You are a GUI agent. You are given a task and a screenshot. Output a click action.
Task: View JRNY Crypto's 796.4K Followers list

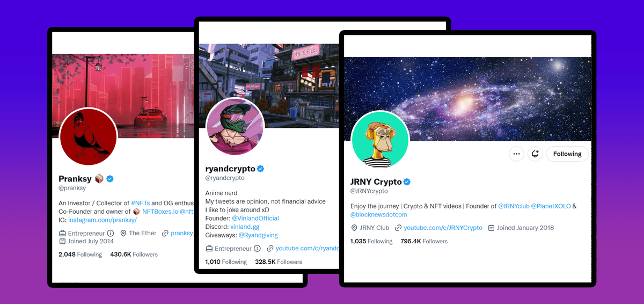424,242
